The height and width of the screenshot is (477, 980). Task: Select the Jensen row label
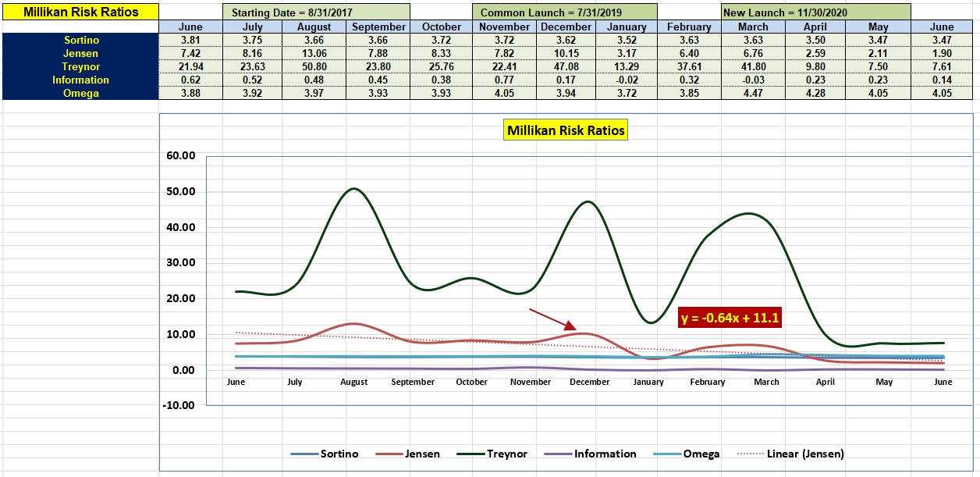[x=80, y=53]
